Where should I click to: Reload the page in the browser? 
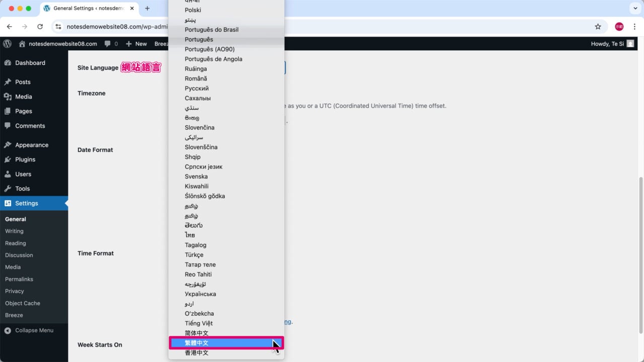coord(40,27)
